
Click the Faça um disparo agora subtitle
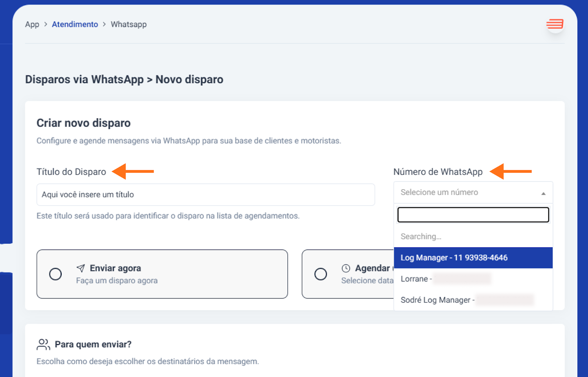pos(117,281)
